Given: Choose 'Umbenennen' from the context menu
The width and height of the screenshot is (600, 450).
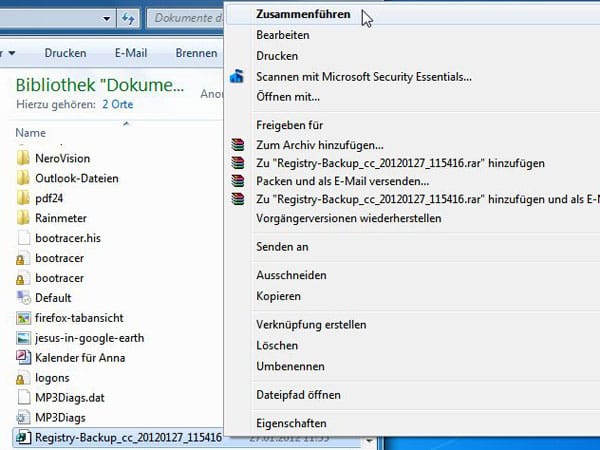Looking at the screenshot, I should pos(290,365).
